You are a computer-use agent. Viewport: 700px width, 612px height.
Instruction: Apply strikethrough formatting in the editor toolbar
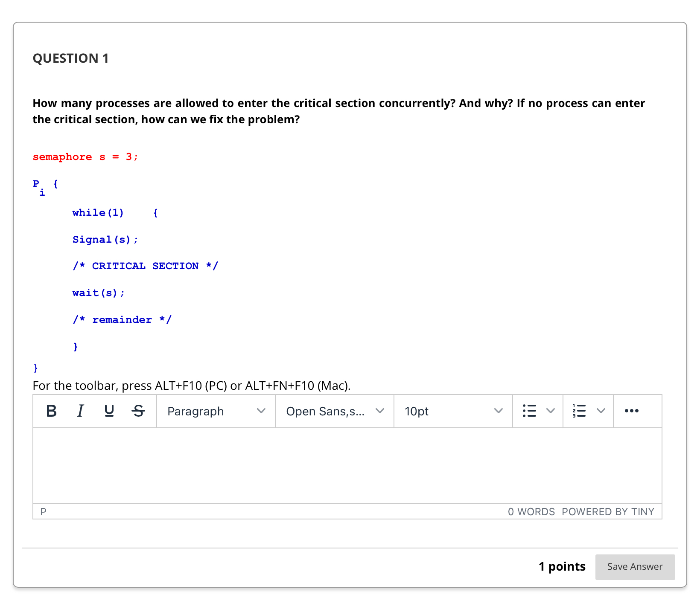138,411
